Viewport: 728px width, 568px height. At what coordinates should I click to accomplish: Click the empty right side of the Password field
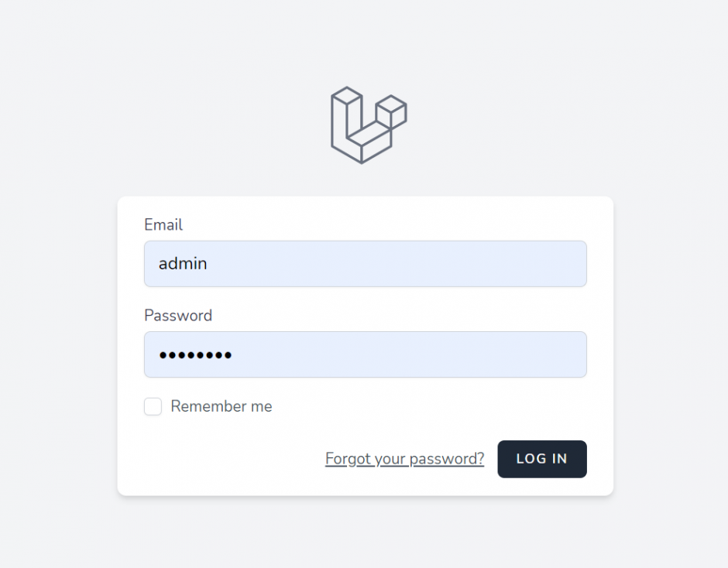464,354
